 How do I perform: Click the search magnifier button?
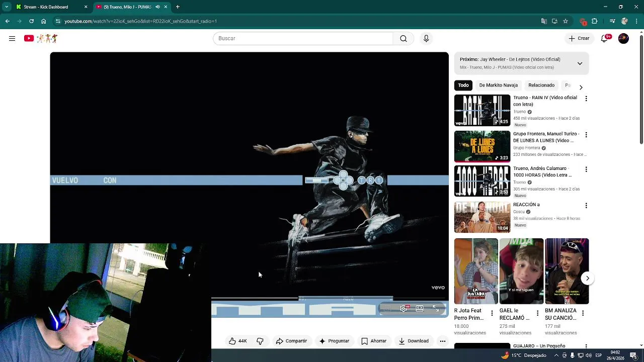pyautogui.click(x=404, y=38)
